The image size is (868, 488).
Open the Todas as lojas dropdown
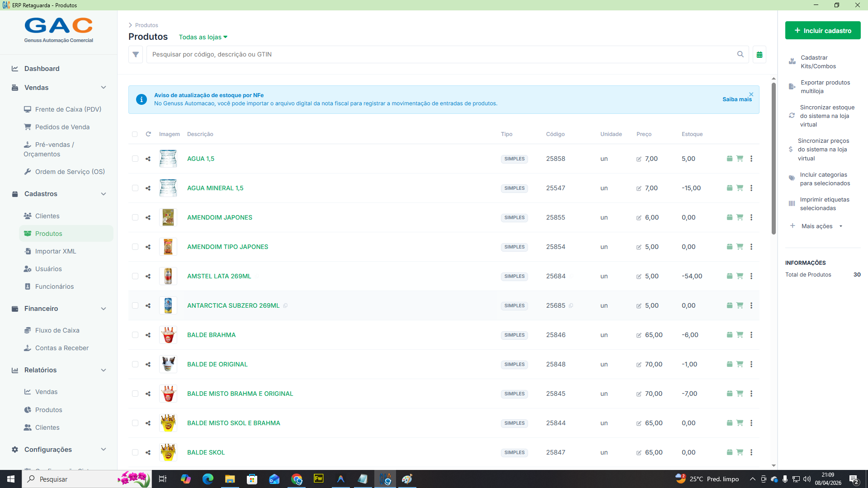click(x=203, y=37)
